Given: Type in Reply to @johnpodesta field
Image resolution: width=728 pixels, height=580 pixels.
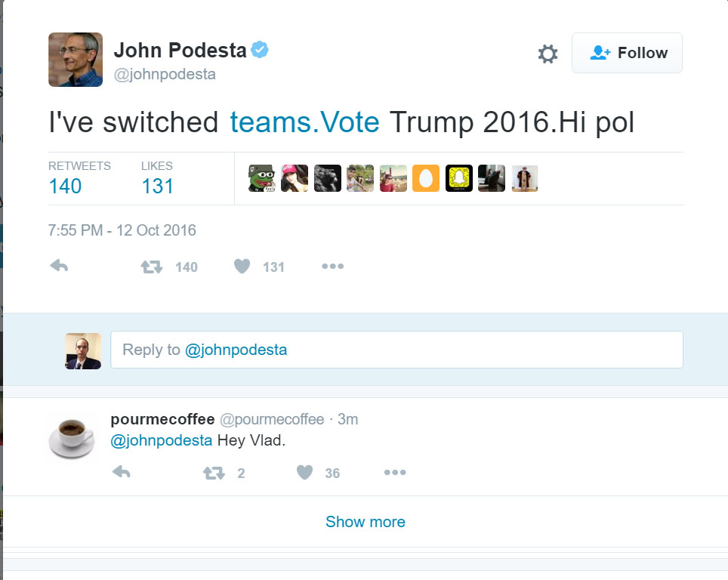Looking at the screenshot, I should click(x=396, y=350).
